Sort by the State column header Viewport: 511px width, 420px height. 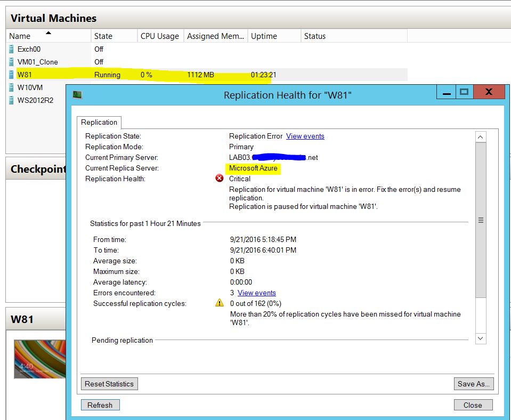click(x=114, y=36)
